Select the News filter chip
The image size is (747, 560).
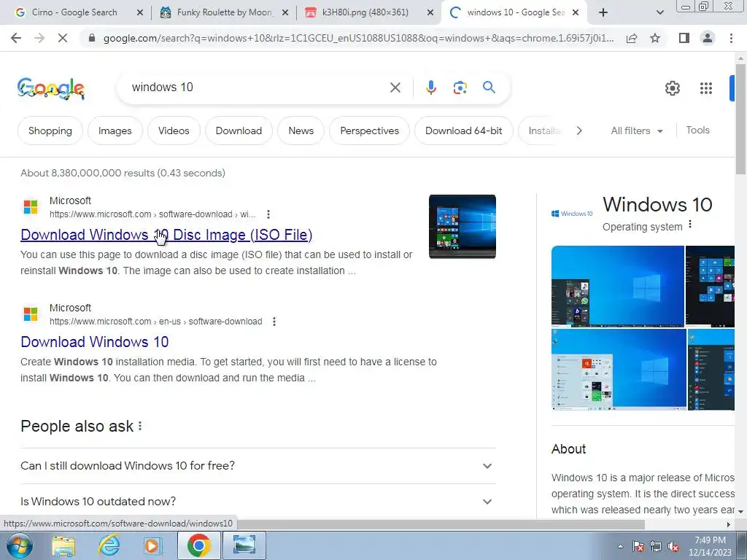pyautogui.click(x=301, y=131)
